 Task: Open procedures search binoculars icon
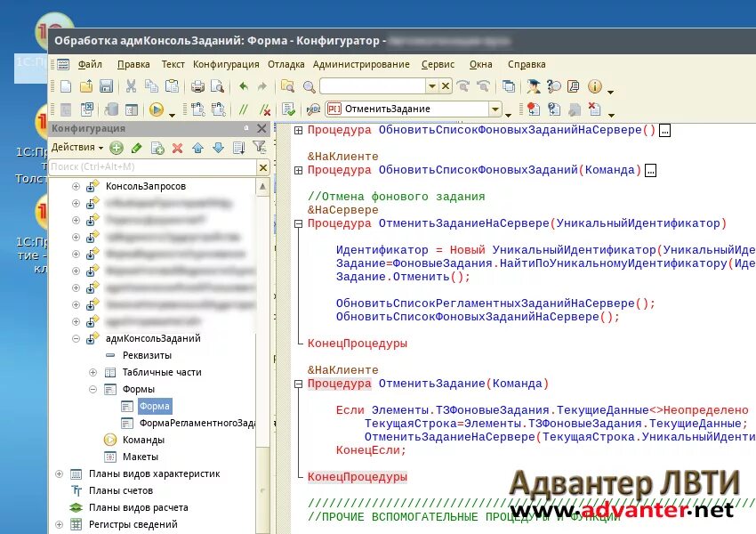[313, 109]
